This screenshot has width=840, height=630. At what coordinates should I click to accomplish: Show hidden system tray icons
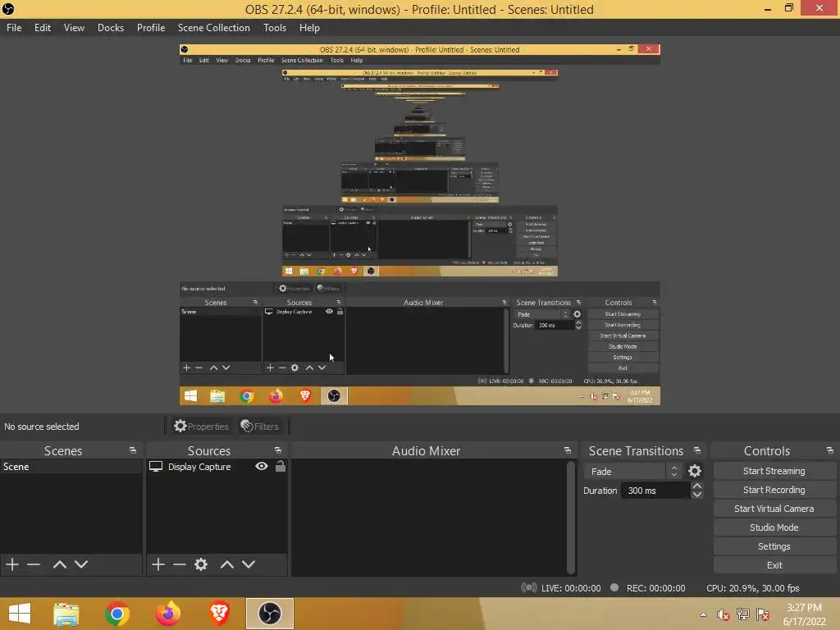tap(703, 614)
